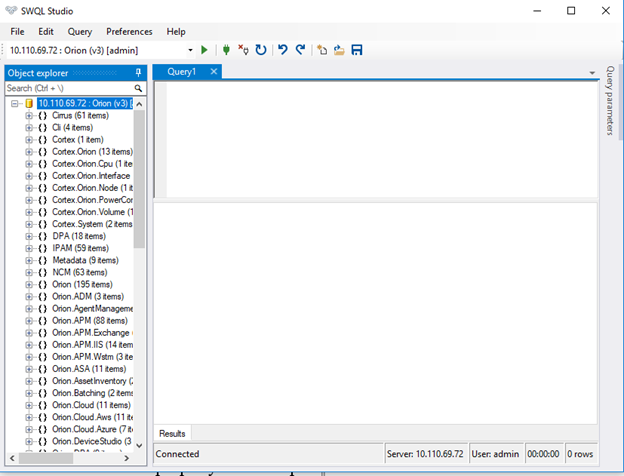Expand the Orion.APM (88 items) node

pyautogui.click(x=29, y=321)
